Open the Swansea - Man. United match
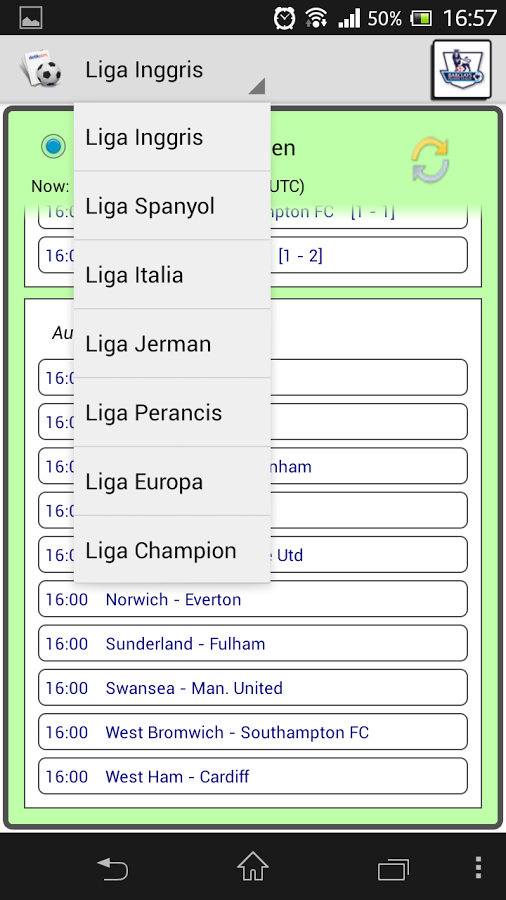 253,688
